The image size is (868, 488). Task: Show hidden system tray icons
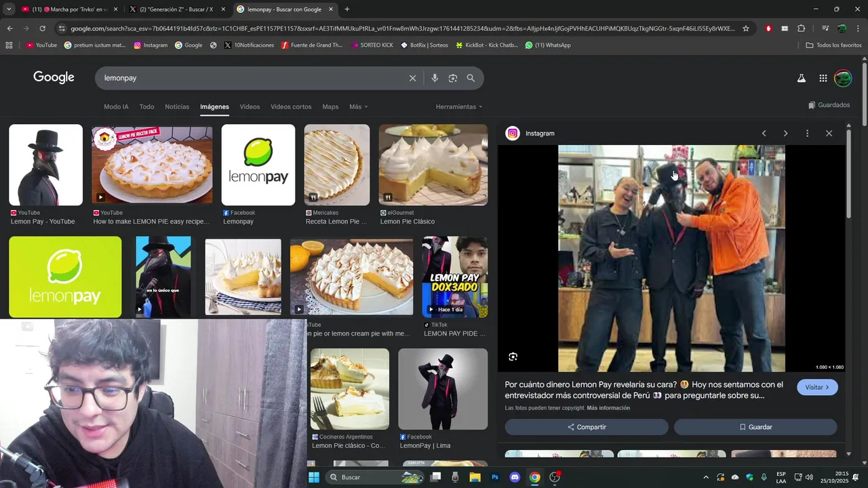point(706,477)
